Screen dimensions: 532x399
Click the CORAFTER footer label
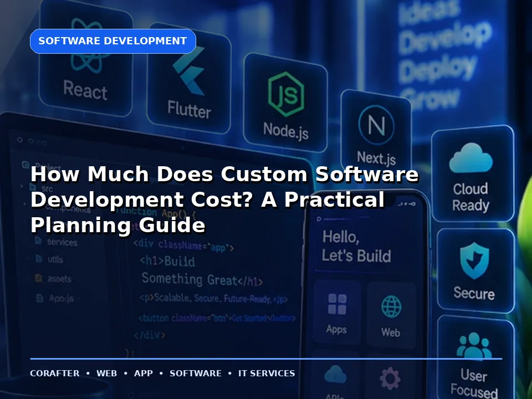click(x=55, y=373)
